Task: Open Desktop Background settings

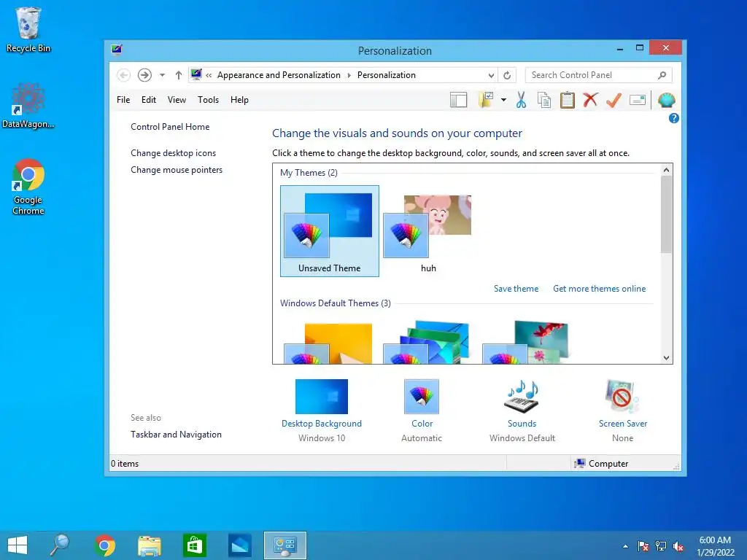Action: coord(322,397)
